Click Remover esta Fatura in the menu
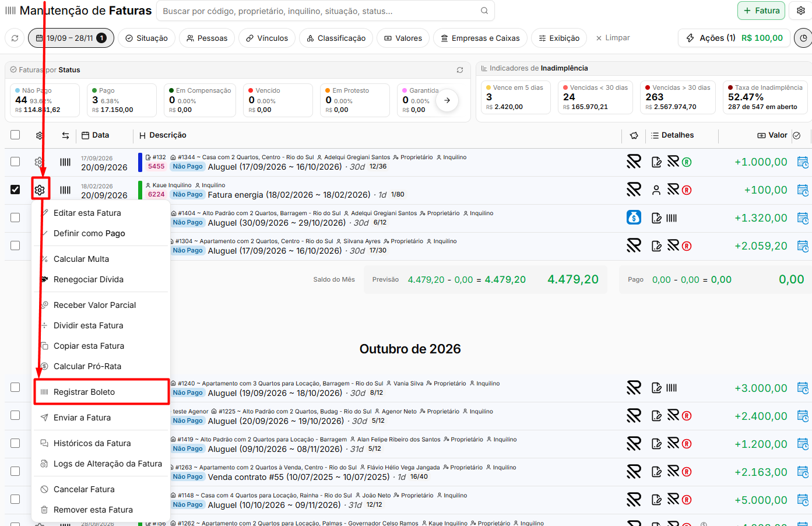The image size is (812, 526). point(101,510)
